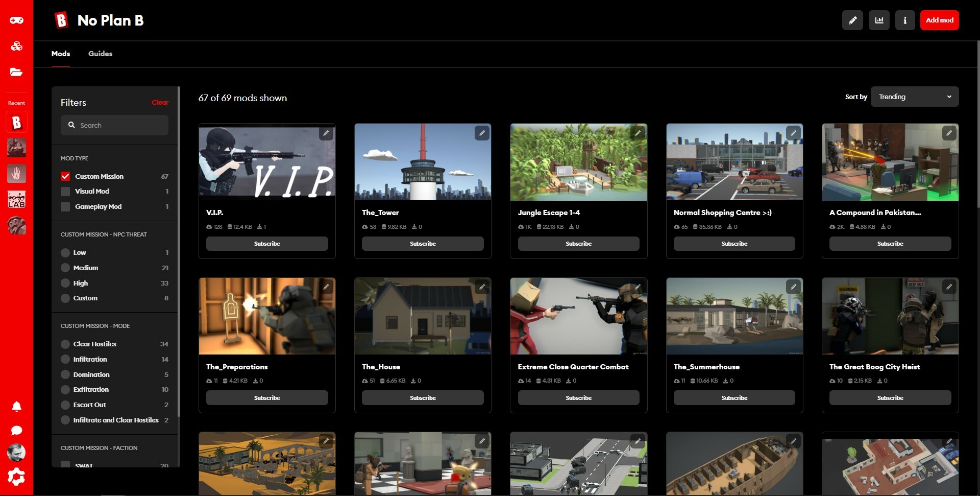Image resolution: width=980 pixels, height=496 pixels.
Task: Click the filters panel scrollbar
Action: (x=179, y=250)
